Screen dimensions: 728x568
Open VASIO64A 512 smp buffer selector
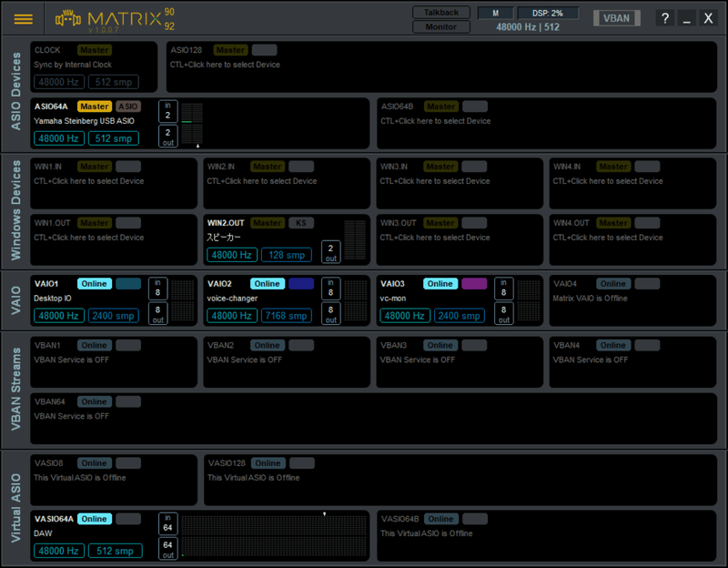116,551
